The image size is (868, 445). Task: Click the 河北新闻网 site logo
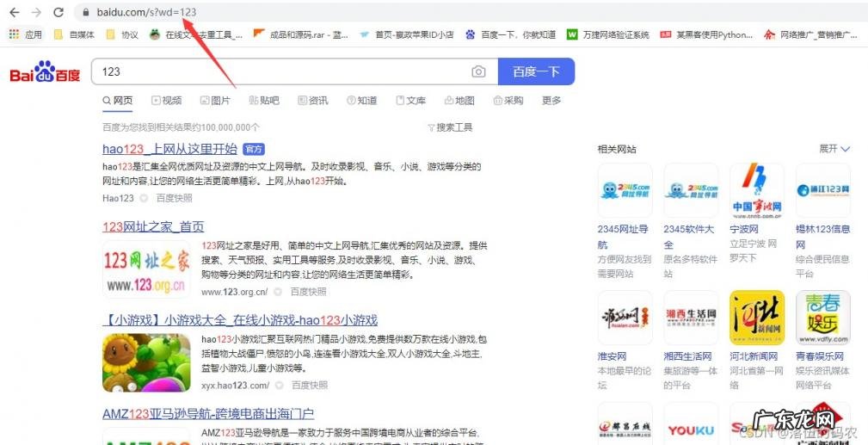[757, 318]
